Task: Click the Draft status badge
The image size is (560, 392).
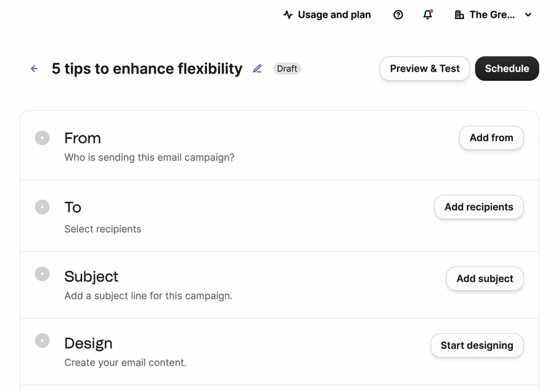Action: tap(287, 69)
